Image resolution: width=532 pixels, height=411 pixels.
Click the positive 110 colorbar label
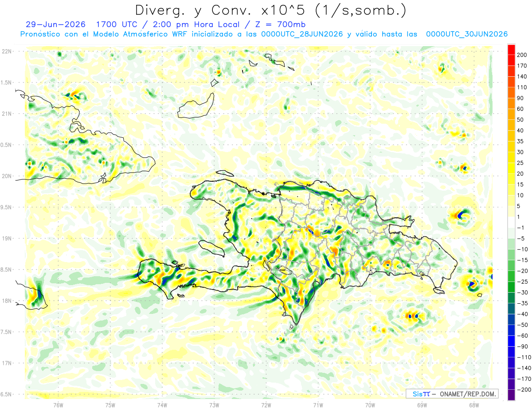point(523,87)
